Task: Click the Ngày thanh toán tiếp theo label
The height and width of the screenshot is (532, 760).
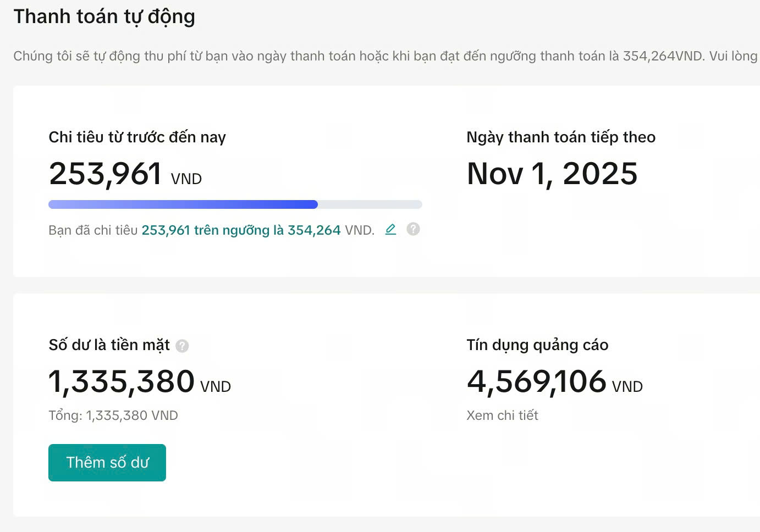Action: click(x=561, y=137)
